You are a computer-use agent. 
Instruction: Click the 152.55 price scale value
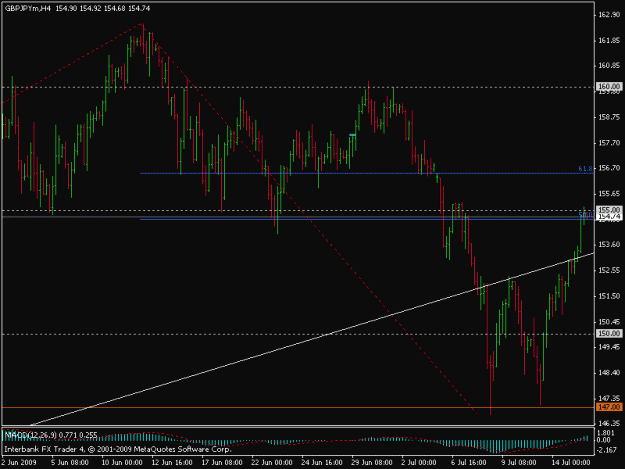[x=609, y=270]
